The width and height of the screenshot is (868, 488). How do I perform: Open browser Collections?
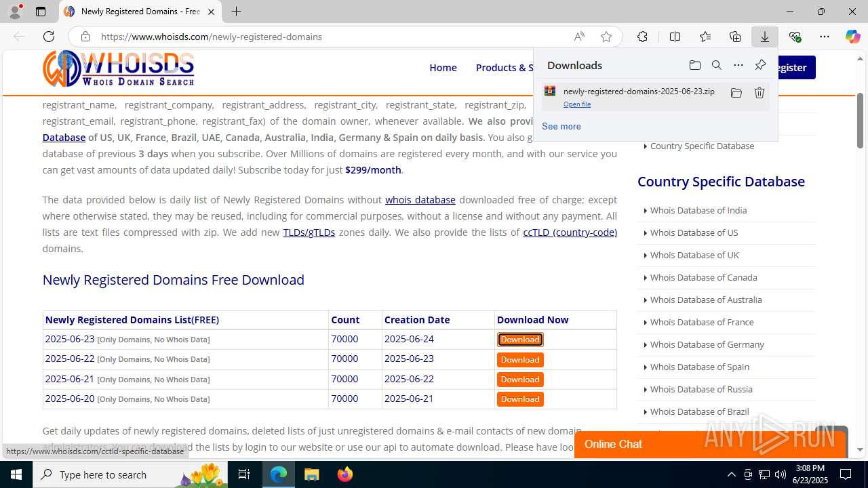click(x=735, y=37)
